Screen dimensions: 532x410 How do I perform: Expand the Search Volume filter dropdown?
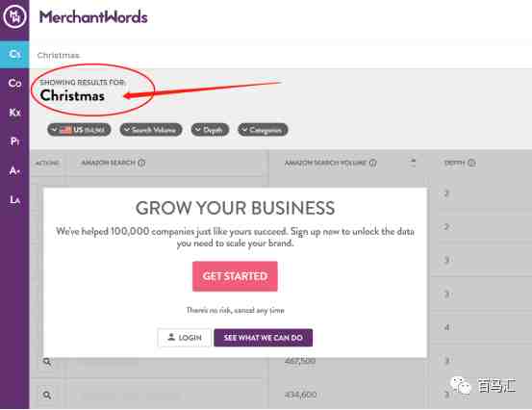[x=151, y=130]
